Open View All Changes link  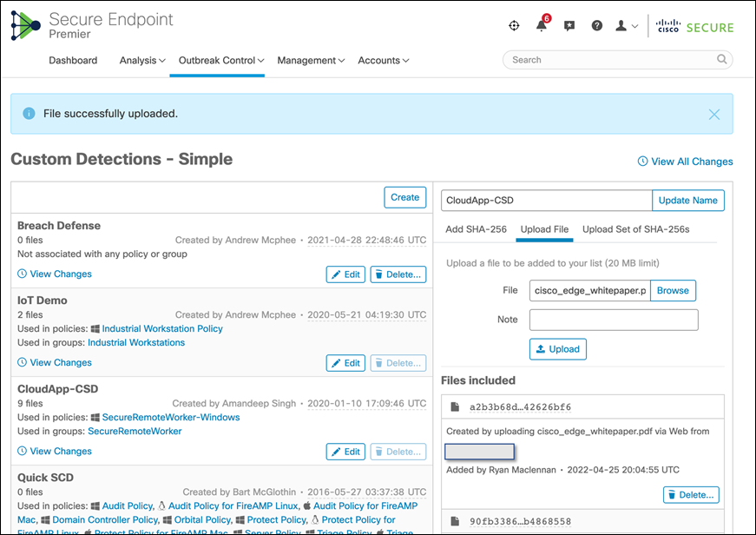692,162
